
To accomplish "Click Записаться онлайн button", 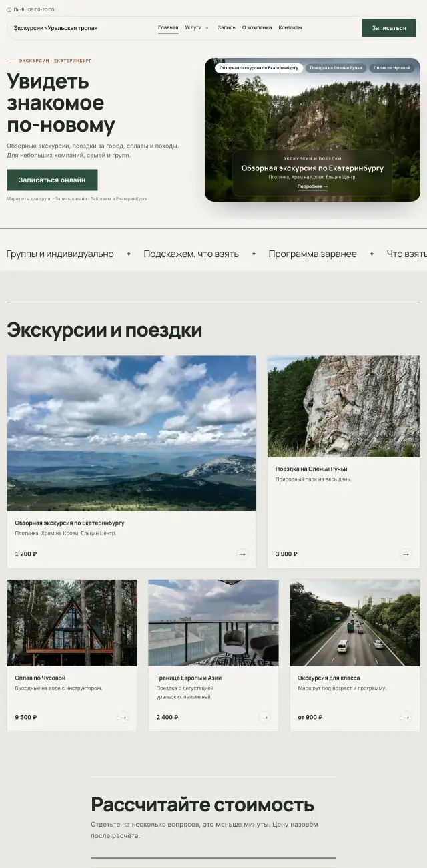I will click(x=52, y=180).
